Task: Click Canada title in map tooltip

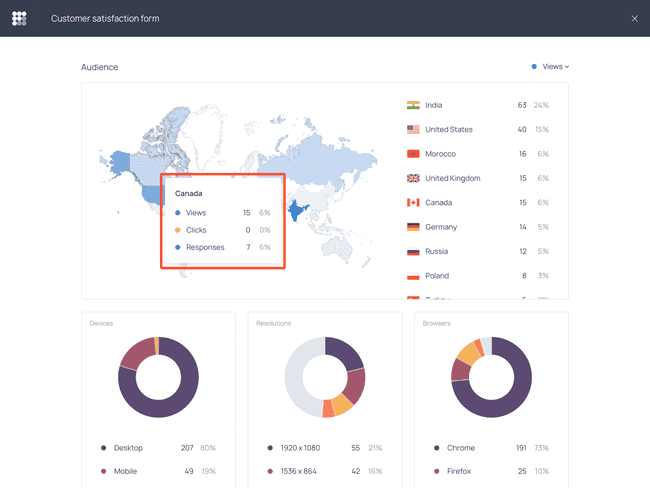Action: 189,194
